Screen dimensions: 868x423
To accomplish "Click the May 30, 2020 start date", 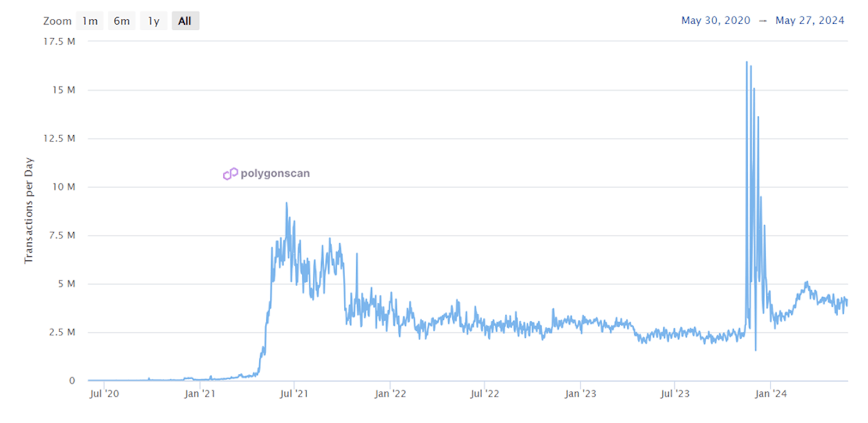I will click(x=715, y=20).
